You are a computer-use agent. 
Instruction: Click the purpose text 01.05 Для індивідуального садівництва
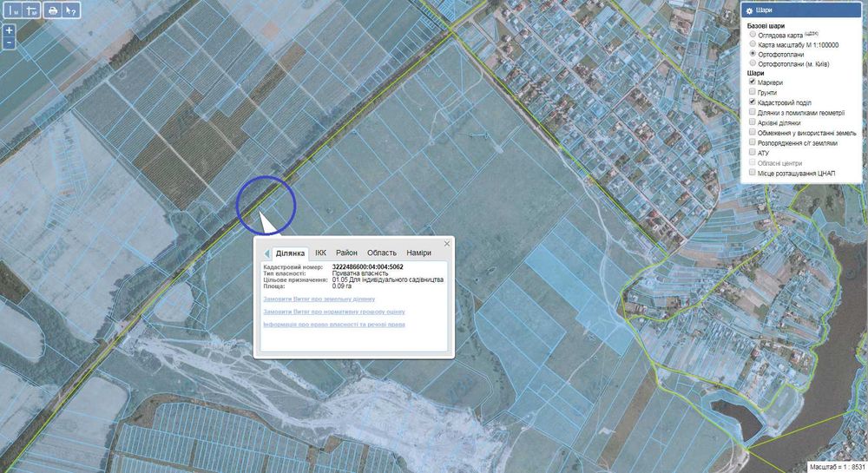click(387, 280)
